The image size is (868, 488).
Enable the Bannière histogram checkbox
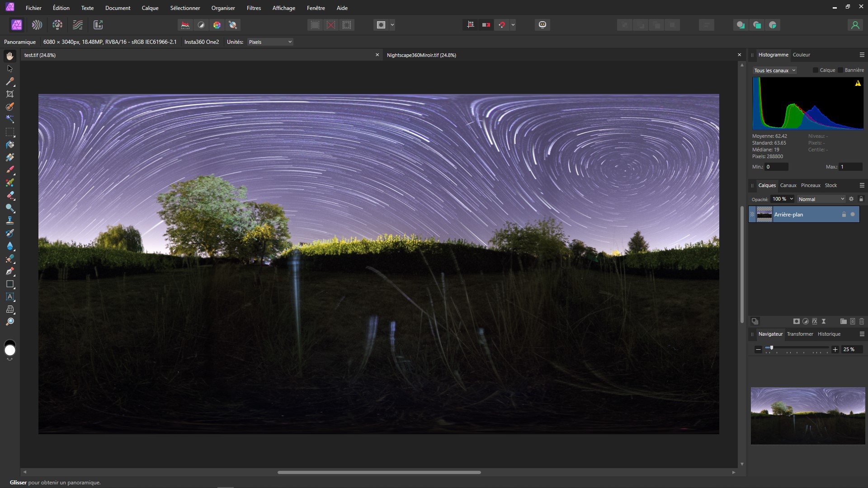[840, 70]
